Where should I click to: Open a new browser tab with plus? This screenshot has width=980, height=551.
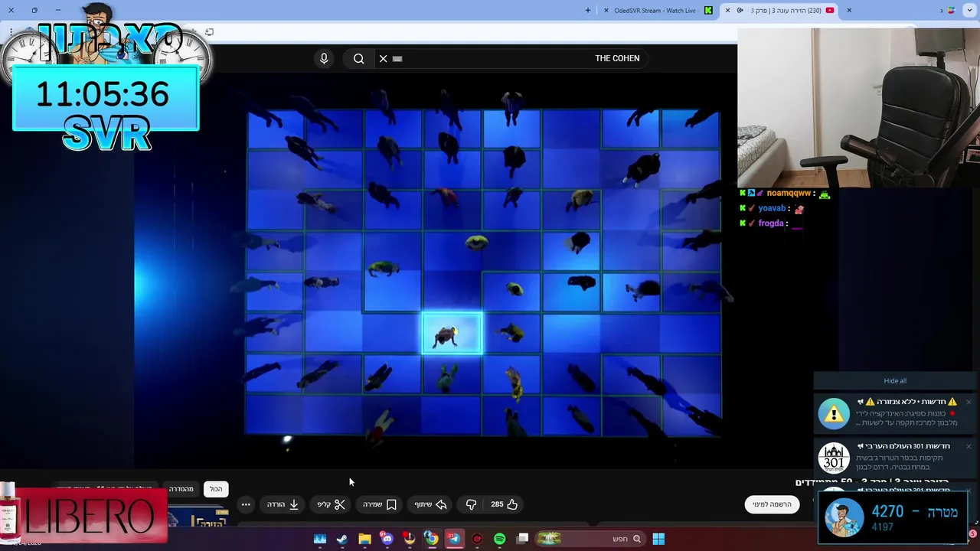pos(588,10)
